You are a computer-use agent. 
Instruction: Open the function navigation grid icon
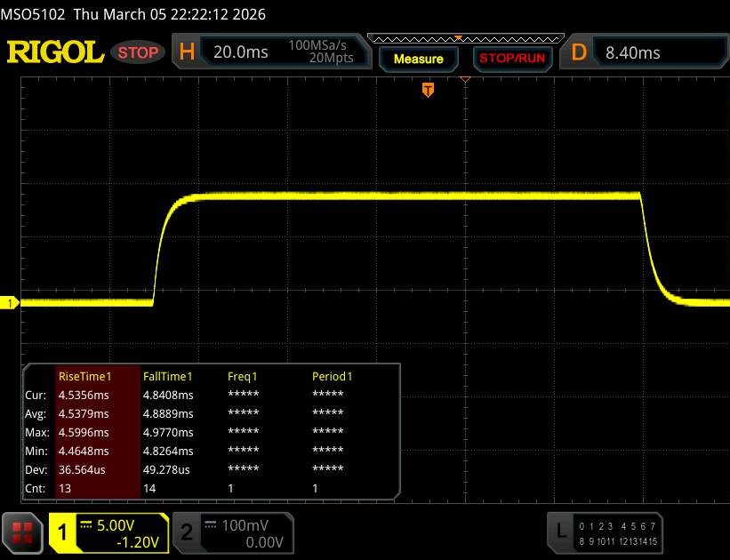click(x=23, y=532)
